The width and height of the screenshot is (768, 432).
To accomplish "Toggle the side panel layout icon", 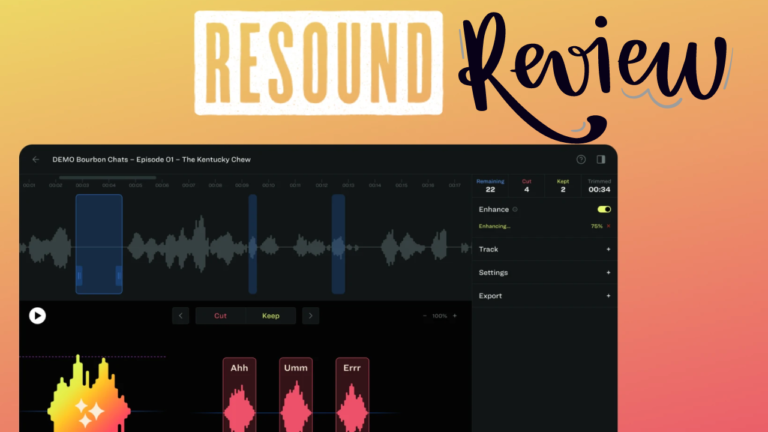I will [601, 160].
